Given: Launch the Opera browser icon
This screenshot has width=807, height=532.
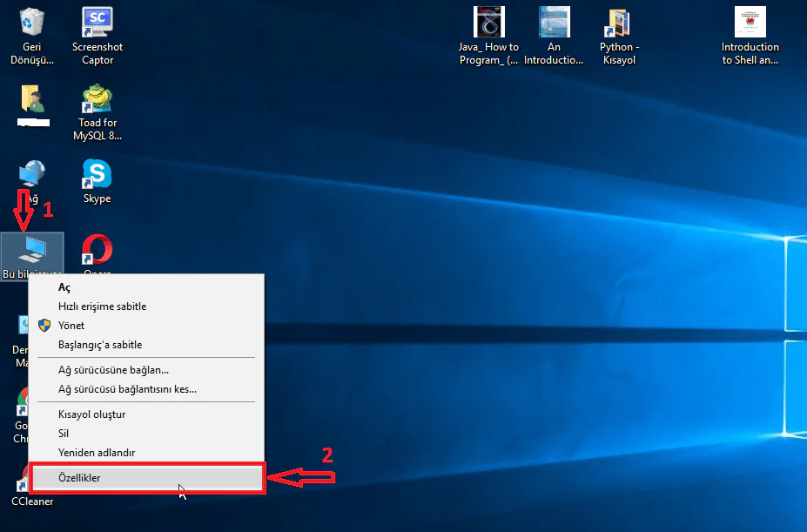Looking at the screenshot, I should tap(96, 248).
